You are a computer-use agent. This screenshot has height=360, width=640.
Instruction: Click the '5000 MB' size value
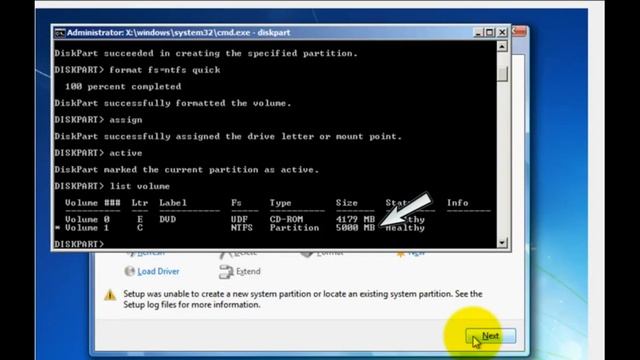[x=355, y=228]
